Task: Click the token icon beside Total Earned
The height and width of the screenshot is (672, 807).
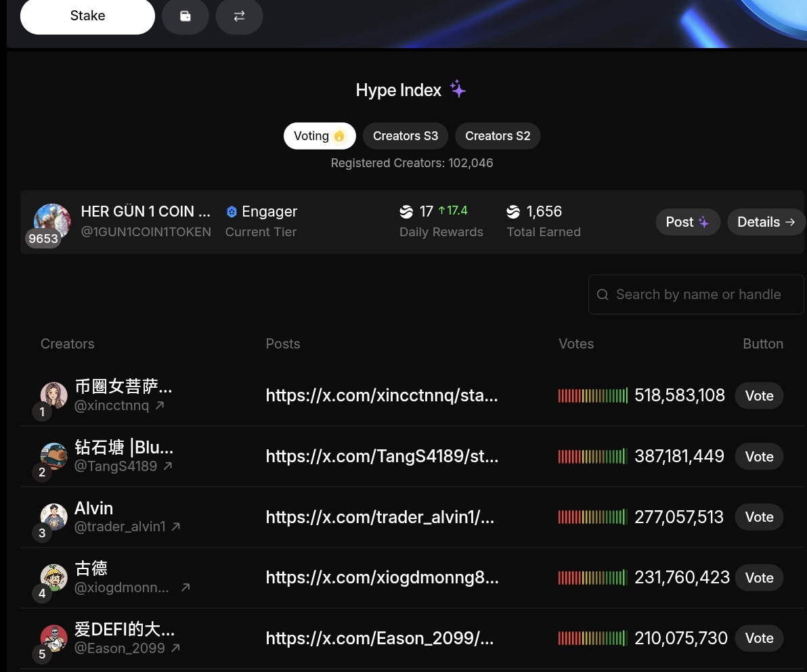Action: click(513, 211)
